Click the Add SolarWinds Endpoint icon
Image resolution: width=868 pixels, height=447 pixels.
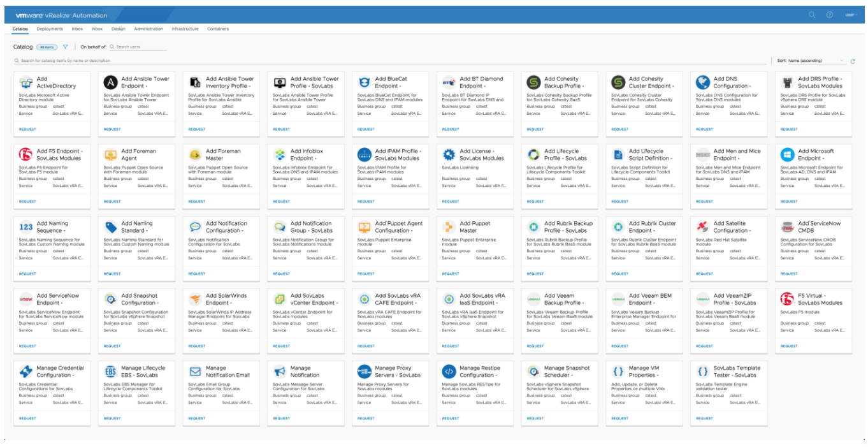195,299
